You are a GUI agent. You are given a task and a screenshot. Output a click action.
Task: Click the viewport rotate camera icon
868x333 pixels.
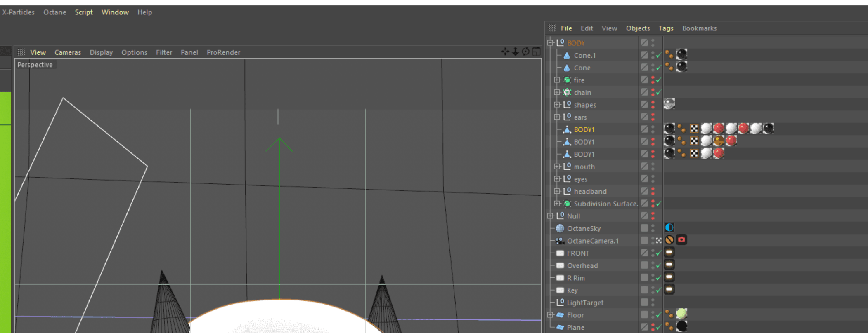tap(525, 52)
